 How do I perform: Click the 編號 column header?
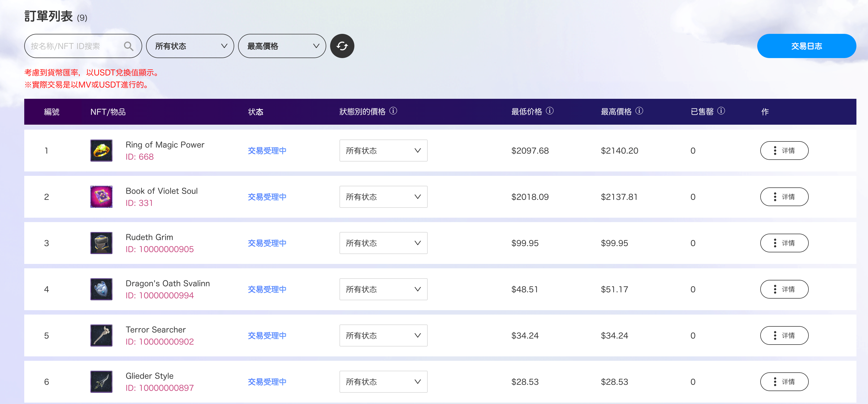[x=52, y=112]
